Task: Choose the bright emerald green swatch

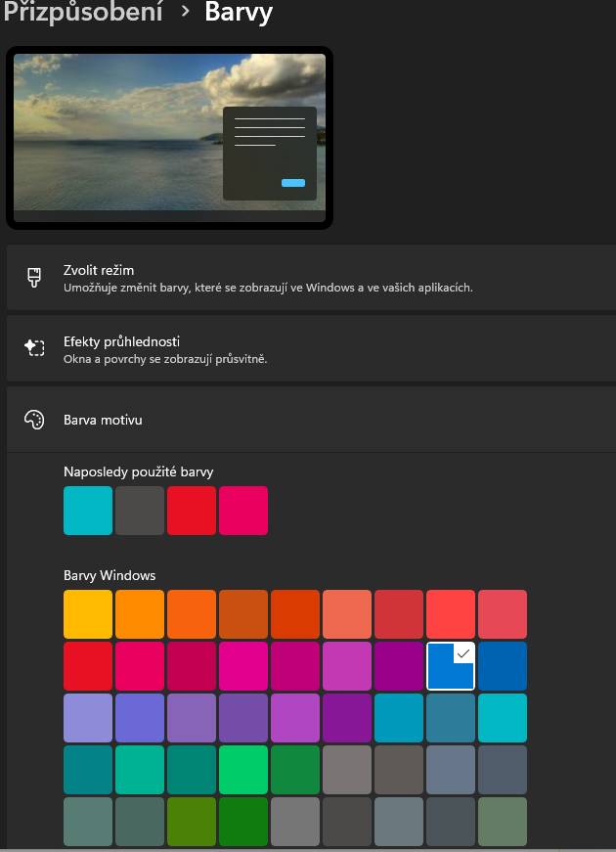Action: tap(243, 770)
